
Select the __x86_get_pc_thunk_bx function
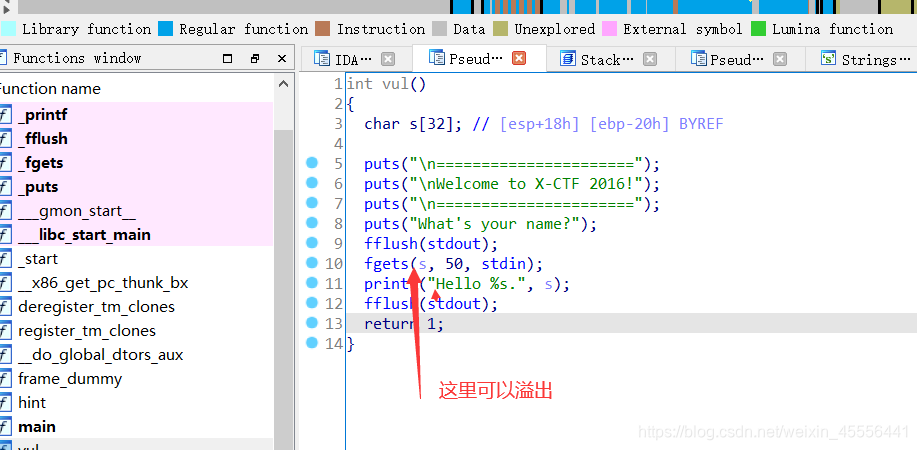click(x=136, y=283)
